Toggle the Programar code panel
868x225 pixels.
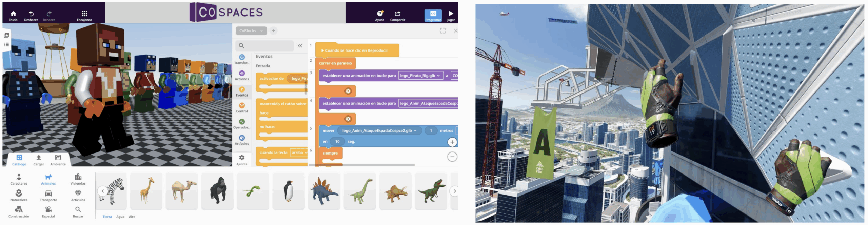click(433, 16)
